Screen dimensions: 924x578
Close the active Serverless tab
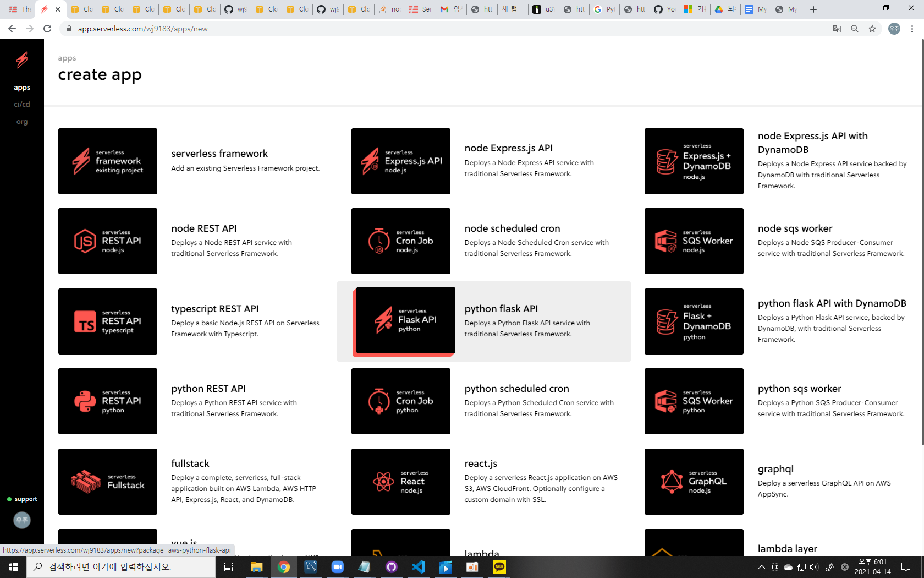click(x=58, y=9)
